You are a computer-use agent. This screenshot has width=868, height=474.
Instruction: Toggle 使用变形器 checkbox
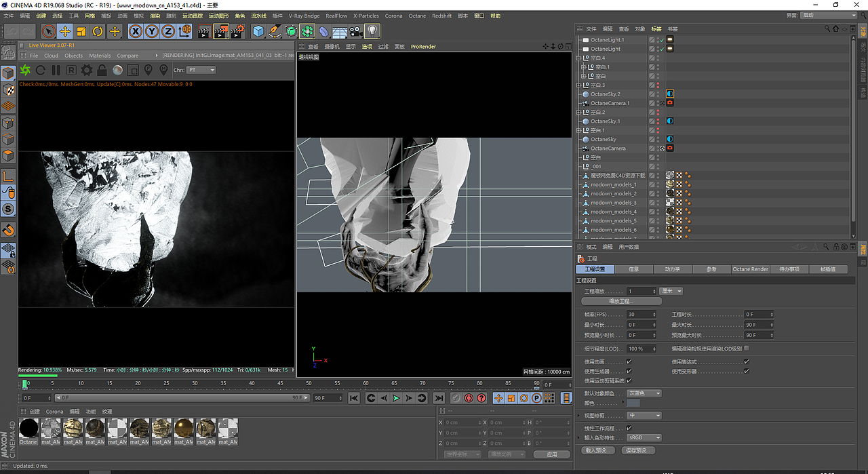[747, 371]
